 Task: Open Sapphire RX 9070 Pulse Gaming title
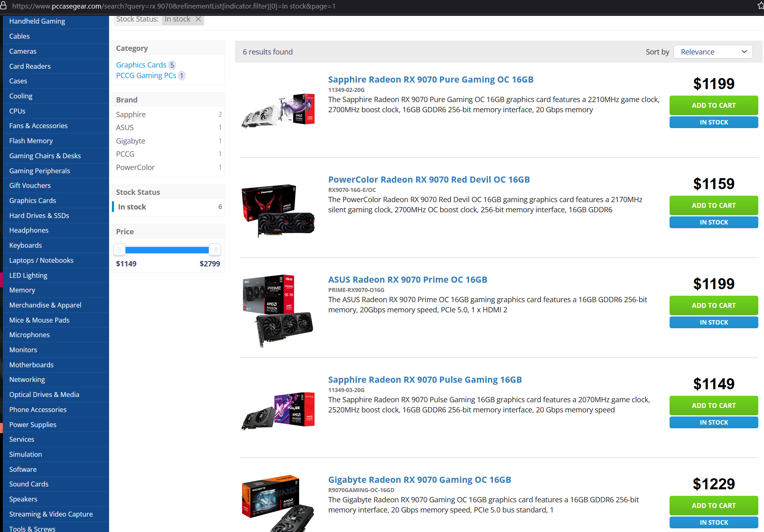coord(425,379)
